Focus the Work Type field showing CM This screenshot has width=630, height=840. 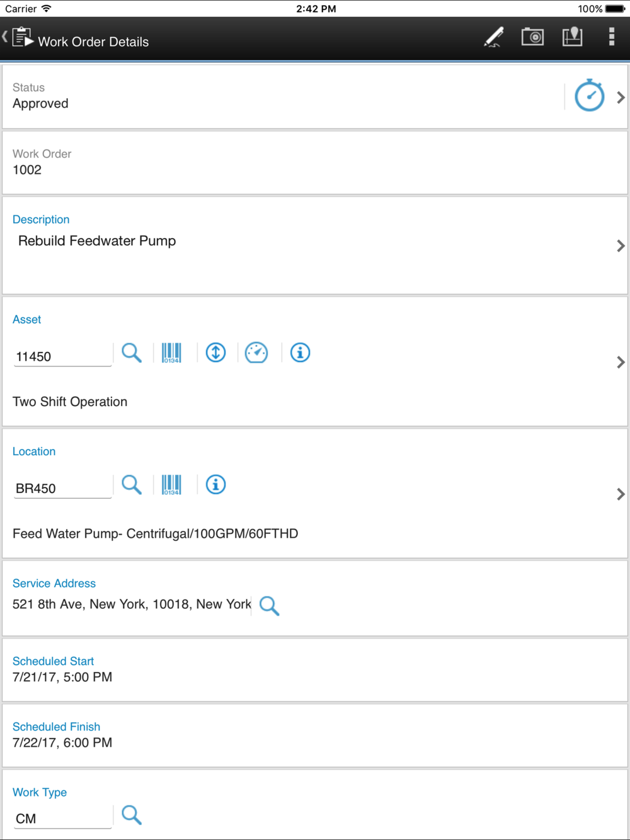click(x=63, y=819)
